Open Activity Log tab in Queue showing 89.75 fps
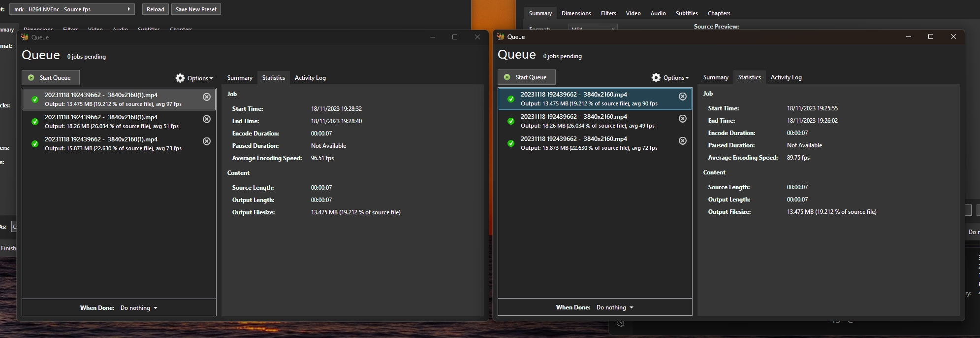980x338 pixels. [786, 77]
